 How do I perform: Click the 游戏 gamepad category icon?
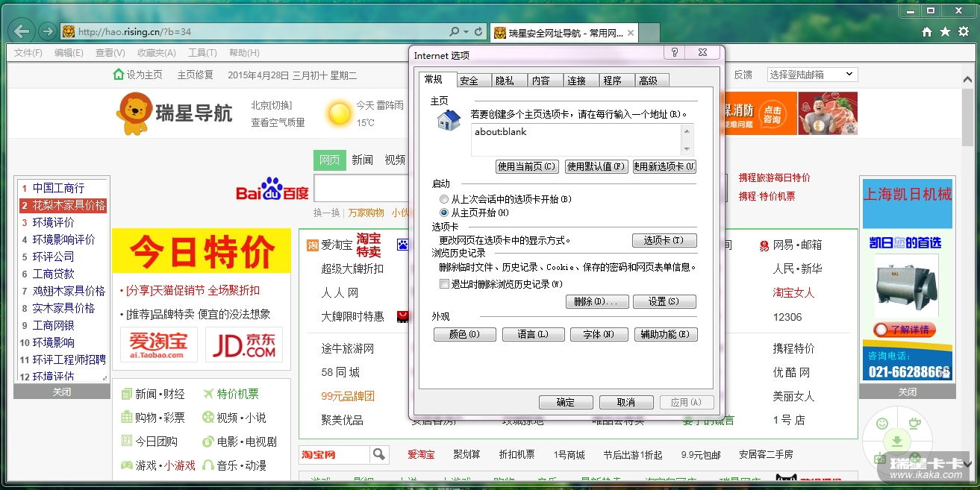pos(128,465)
